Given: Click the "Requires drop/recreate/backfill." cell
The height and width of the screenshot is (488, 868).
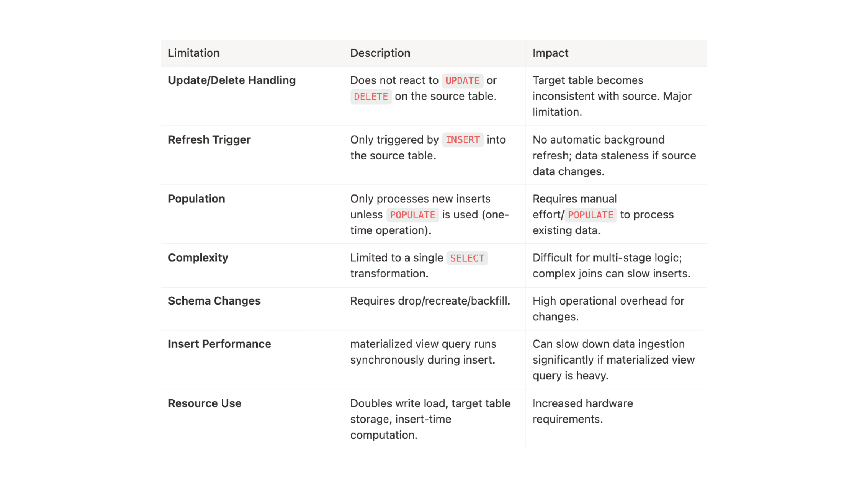Looking at the screenshot, I should pyautogui.click(x=430, y=301).
